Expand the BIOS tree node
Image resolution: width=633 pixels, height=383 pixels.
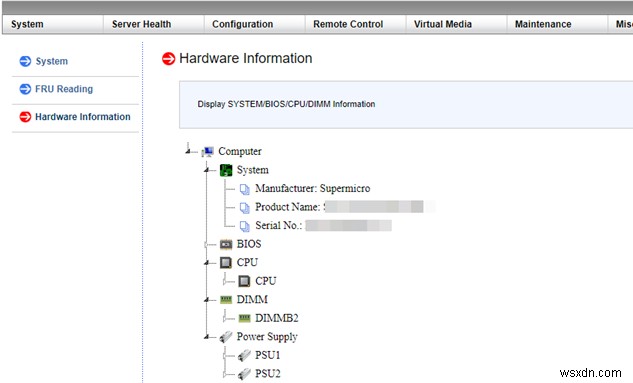coord(207,244)
